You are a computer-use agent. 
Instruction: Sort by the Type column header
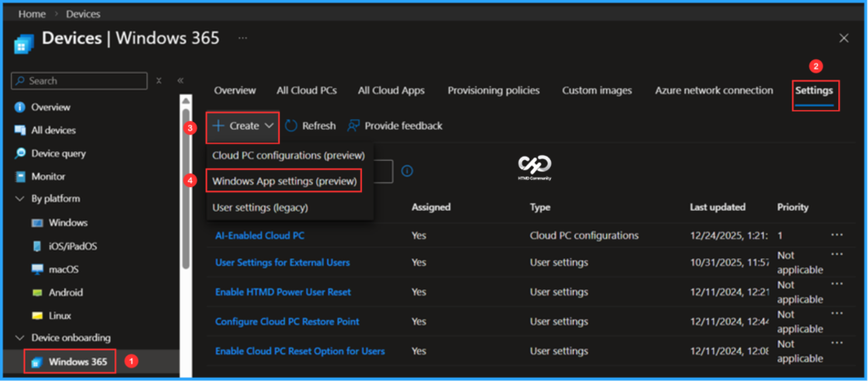(540, 207)
